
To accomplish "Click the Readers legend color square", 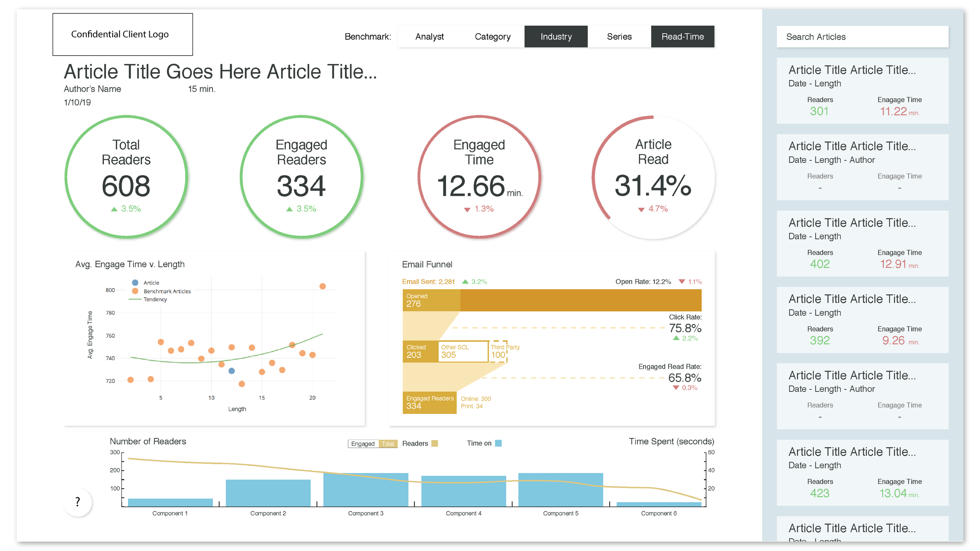I will tap(434, 443).
